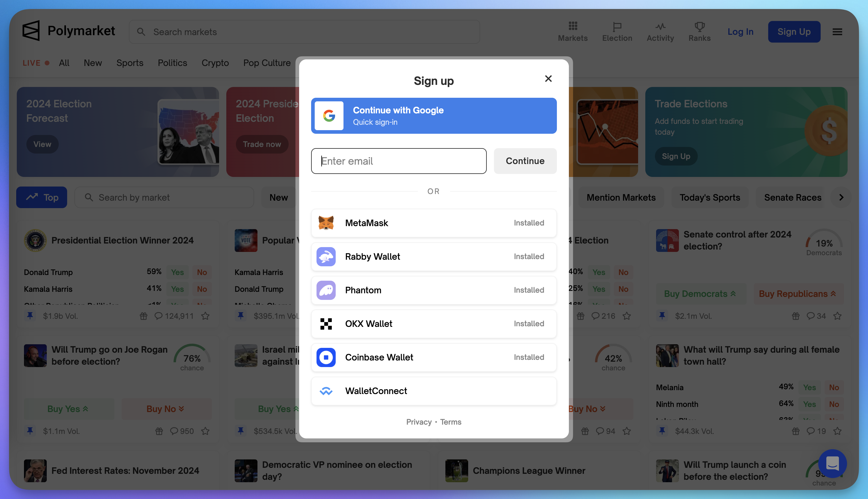Select MetaMask wallet option

coord(434,223)
